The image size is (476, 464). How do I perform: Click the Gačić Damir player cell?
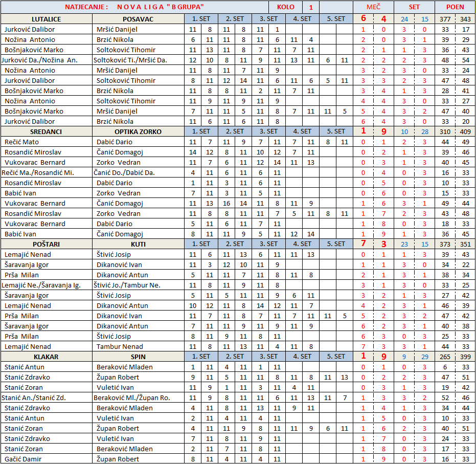point(24,459)
